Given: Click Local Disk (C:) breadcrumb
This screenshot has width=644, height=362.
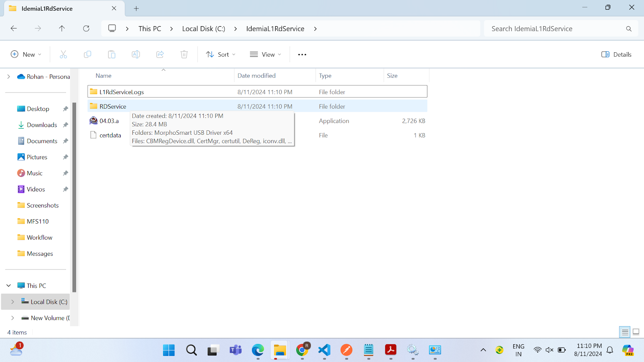Looking at the screenshot, I should point(204,29).
